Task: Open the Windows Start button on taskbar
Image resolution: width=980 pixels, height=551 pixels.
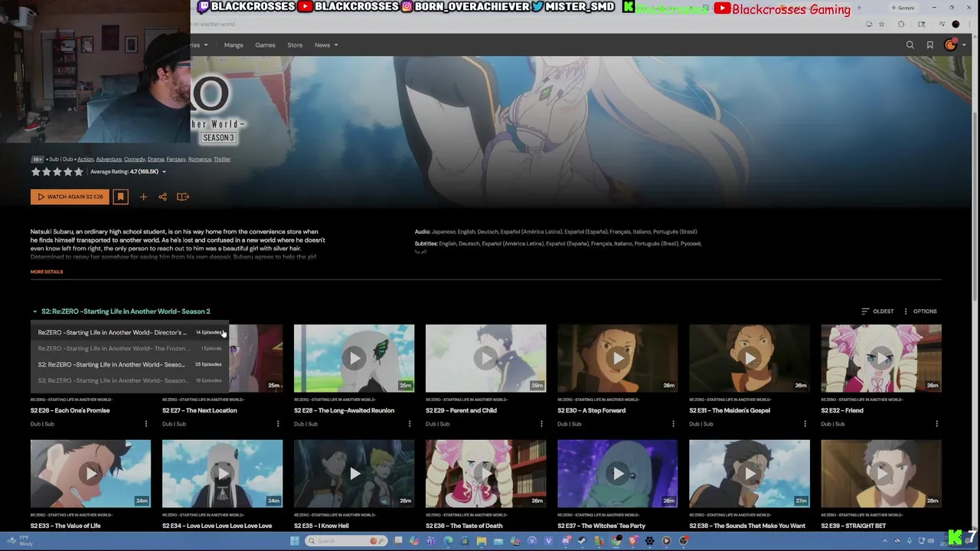Action: (x=294, y=541)
